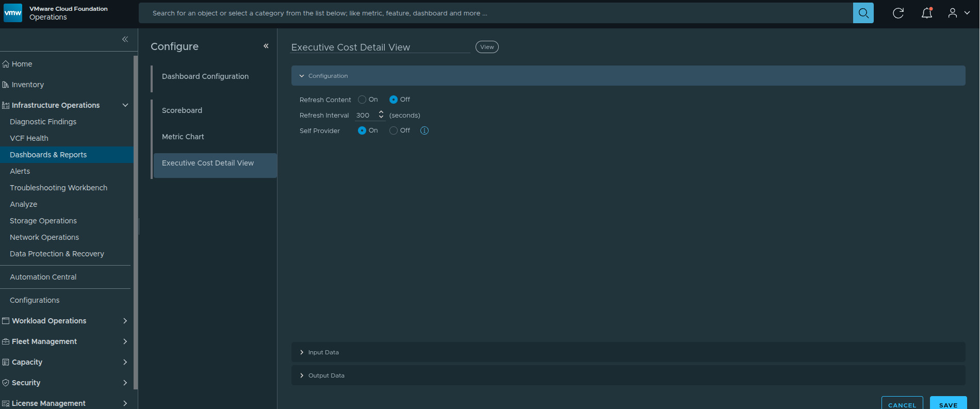980x409 pixels.
Task: Click the Workload Operations icon
Action: (x=6, y=321)
